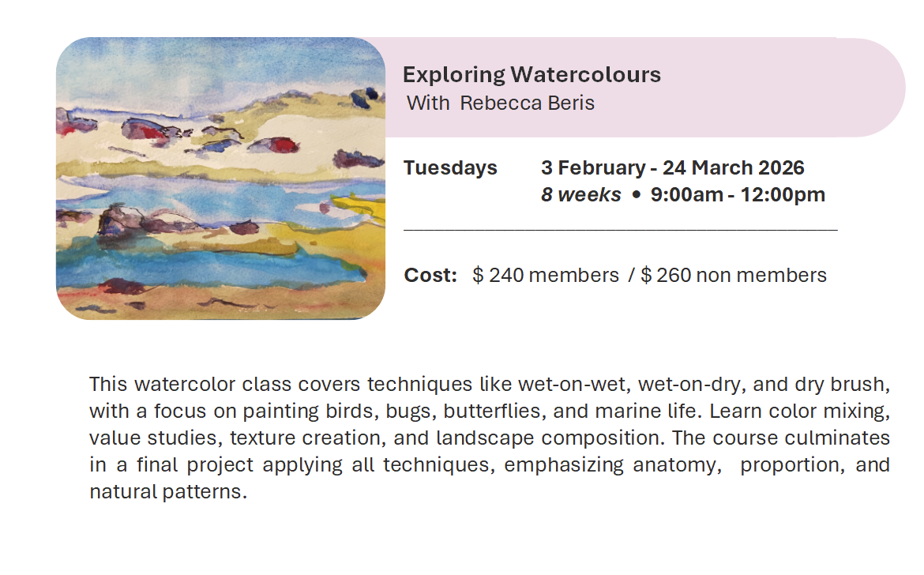Screen dimensions: 924x575
Task: Click the "Tuesdays" day label
Action: click(450, 167)
